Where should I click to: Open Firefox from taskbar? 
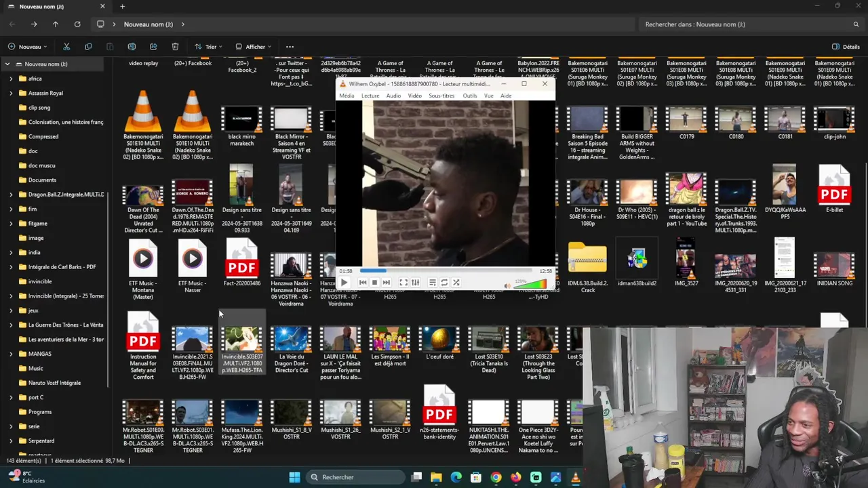point(516,477)
